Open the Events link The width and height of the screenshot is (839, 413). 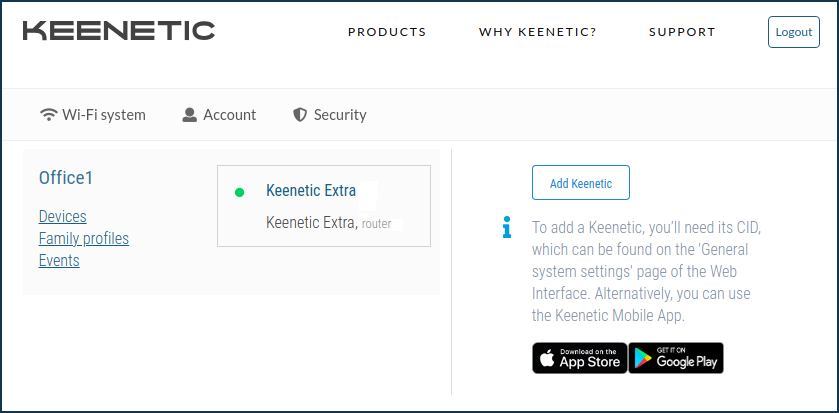(59, 261)
